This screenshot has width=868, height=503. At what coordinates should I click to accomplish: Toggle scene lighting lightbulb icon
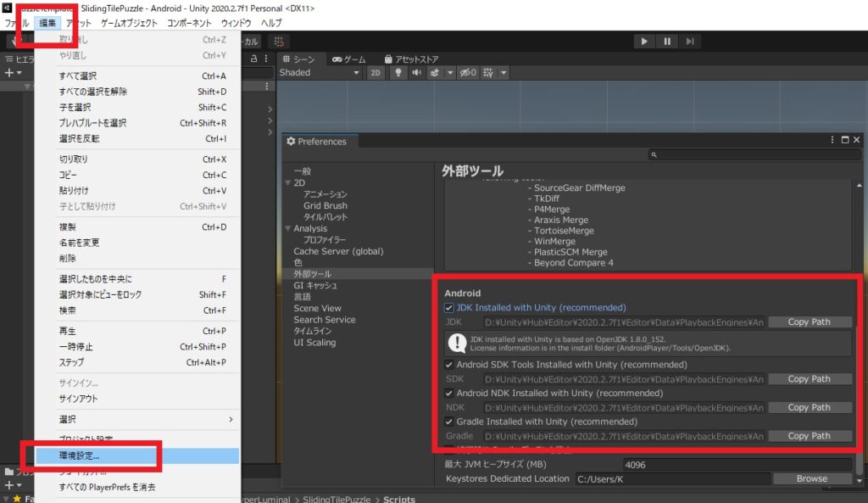click(398, 73)
